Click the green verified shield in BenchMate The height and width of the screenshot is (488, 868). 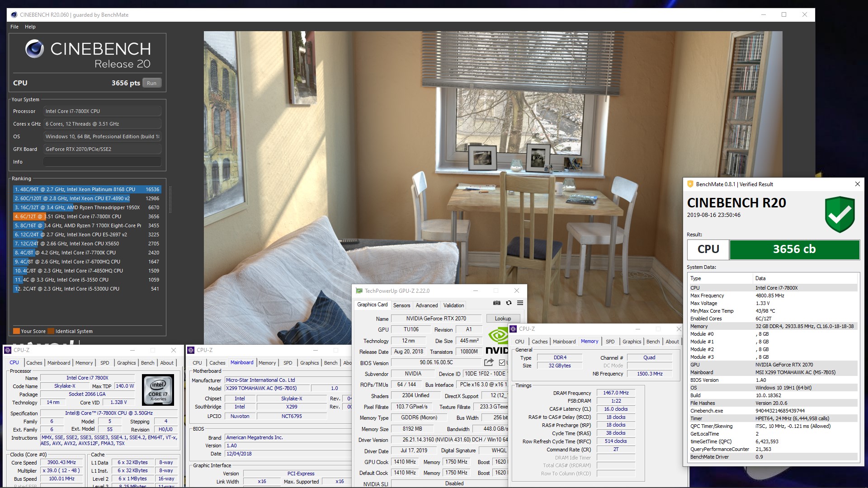[840, 214]
